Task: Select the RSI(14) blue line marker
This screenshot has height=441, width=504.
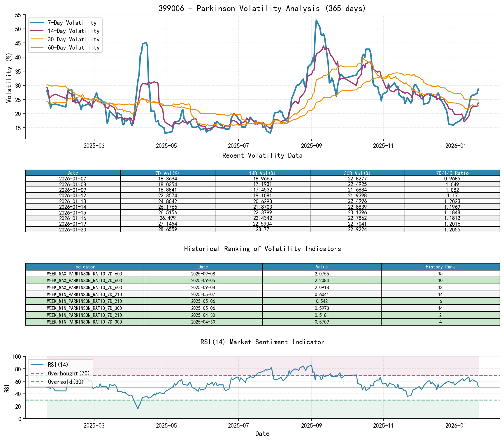Action: (x=38, y=365)
